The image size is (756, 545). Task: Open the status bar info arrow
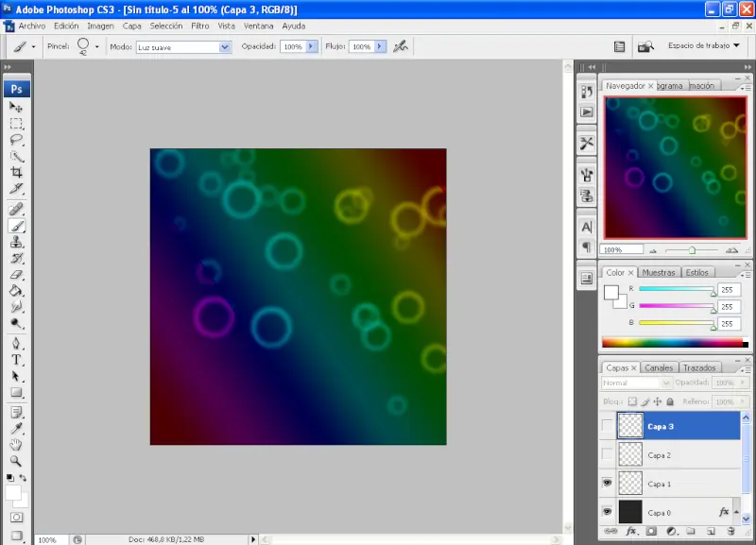[x=253, y=539]
